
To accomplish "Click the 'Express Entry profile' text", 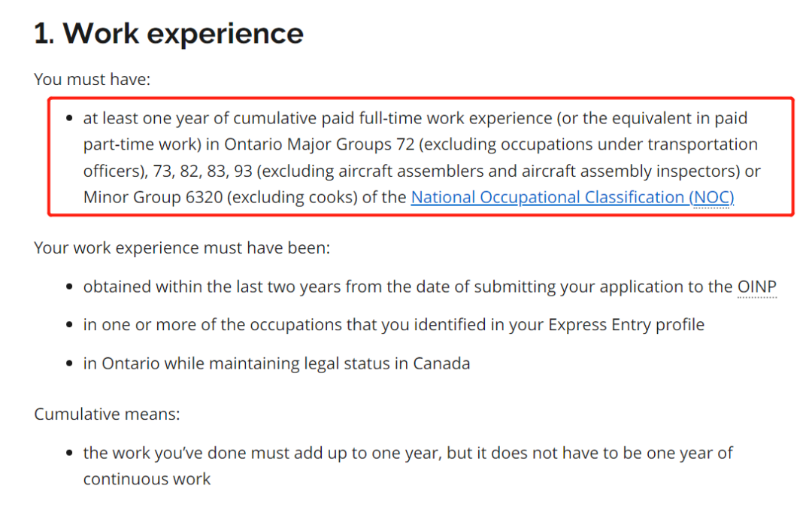I will 626,325.
